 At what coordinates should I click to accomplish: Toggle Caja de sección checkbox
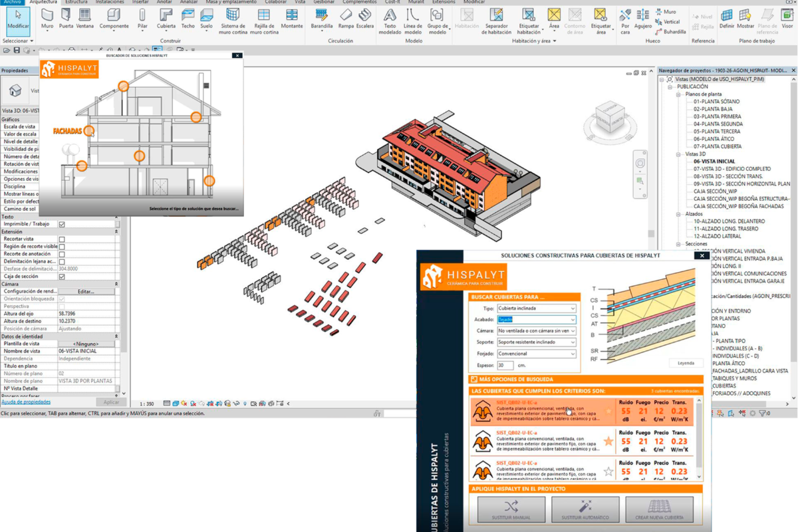tap(62, 277)
